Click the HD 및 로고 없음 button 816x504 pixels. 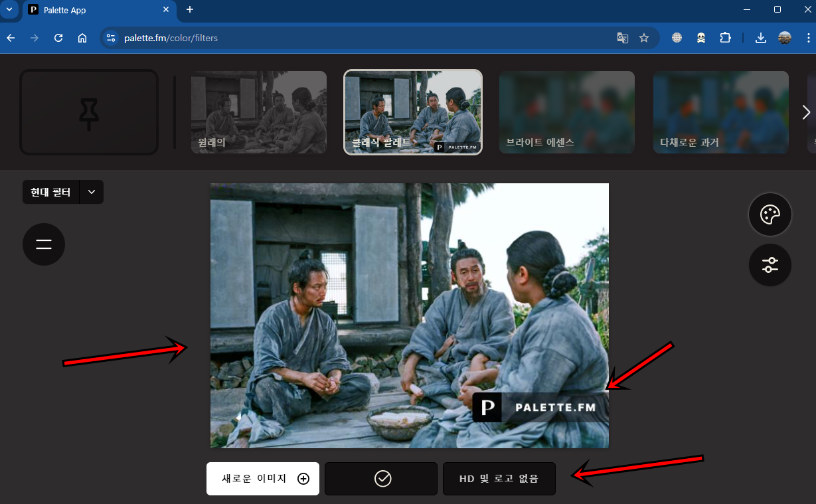[x=499, y=479]
